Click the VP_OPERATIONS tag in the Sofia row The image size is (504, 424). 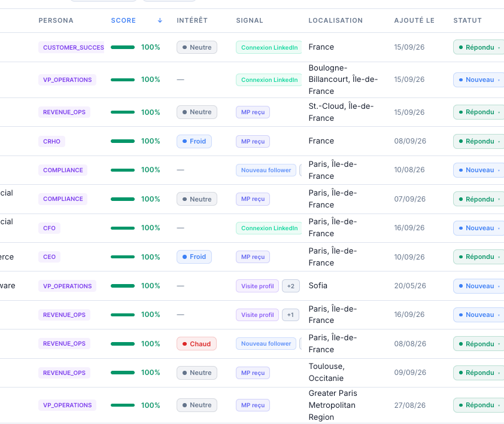tap(68, 286)
